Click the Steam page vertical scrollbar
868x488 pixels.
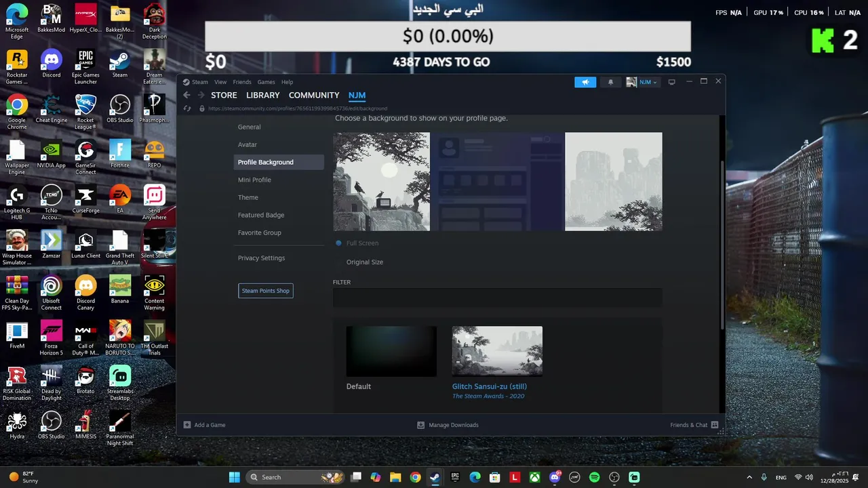[x=722, y=244]
